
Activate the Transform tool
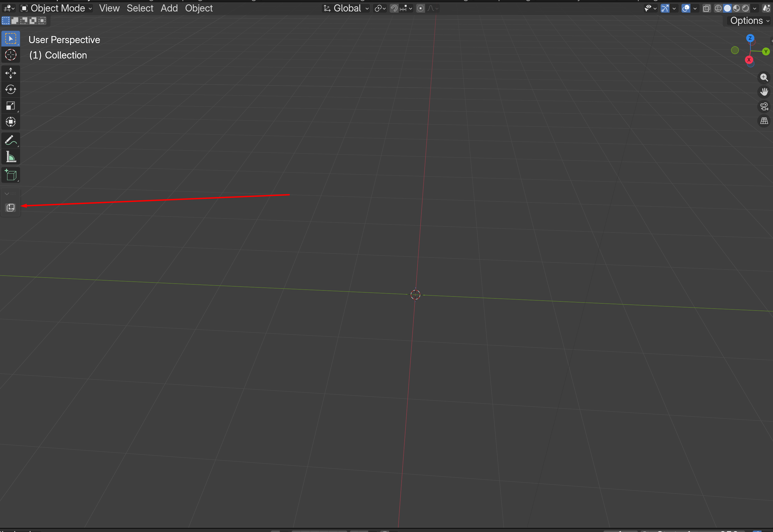coord(11,122)
